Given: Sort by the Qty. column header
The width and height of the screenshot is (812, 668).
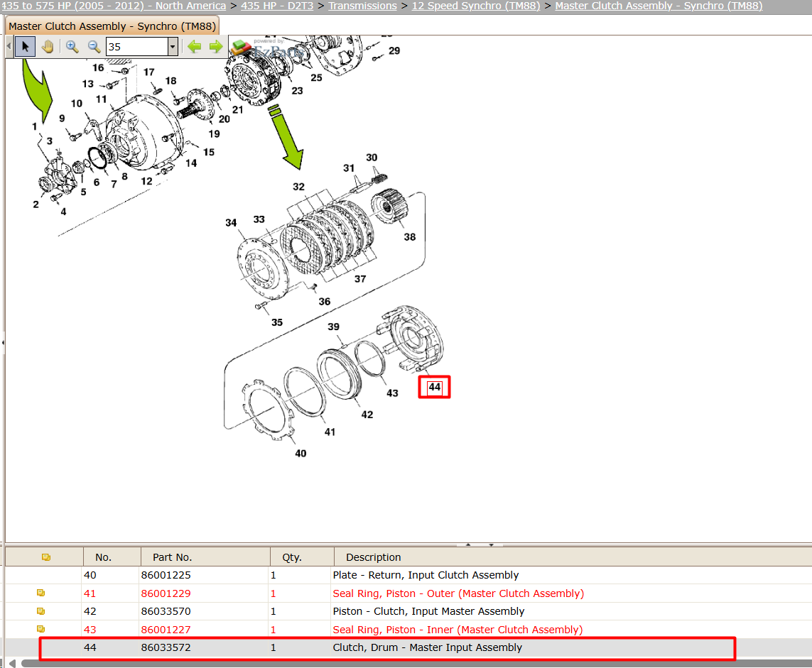Looking at the screenshot, I should click(302, 557).
